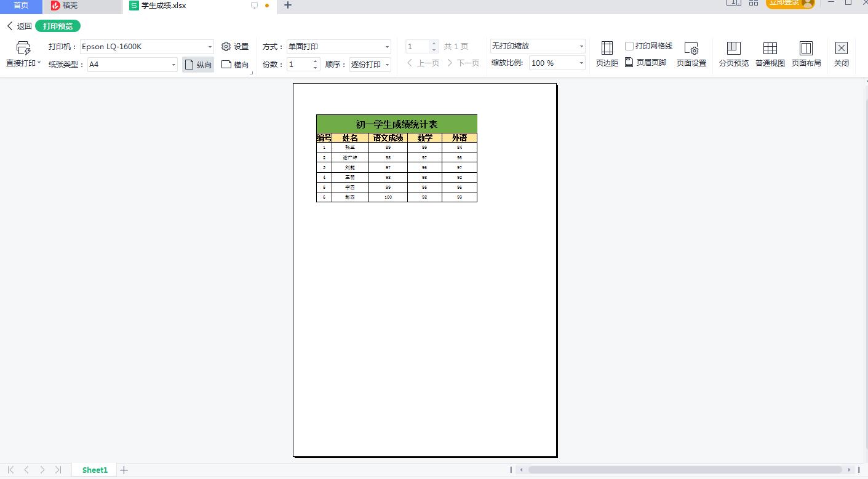This screenshot has height=479, width=868.
Task: Click the page number input field
Action: pyautogui.click(x=418, y=47)
